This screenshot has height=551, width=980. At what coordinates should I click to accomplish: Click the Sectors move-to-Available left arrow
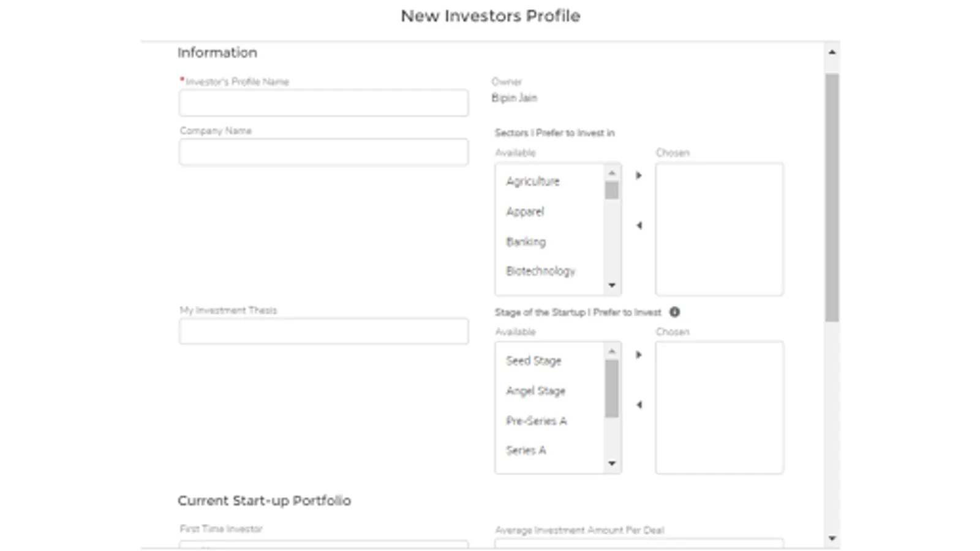pos(638,225)
